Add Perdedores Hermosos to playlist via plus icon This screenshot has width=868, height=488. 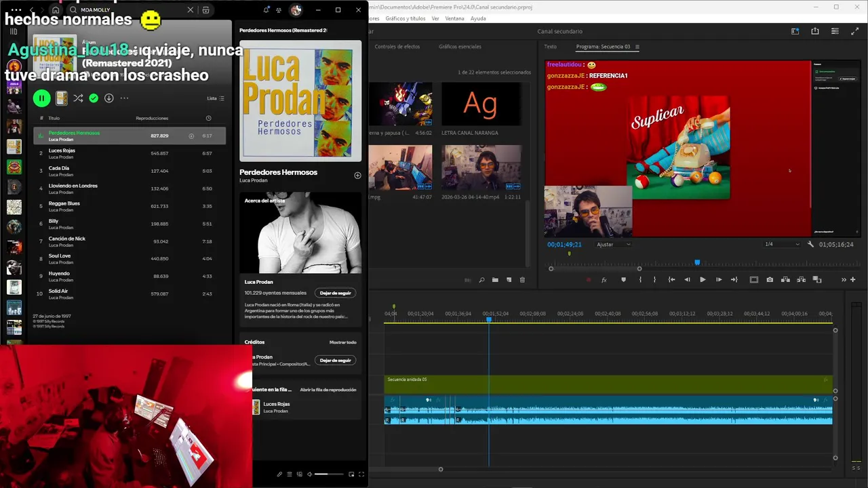pos(357,176)
